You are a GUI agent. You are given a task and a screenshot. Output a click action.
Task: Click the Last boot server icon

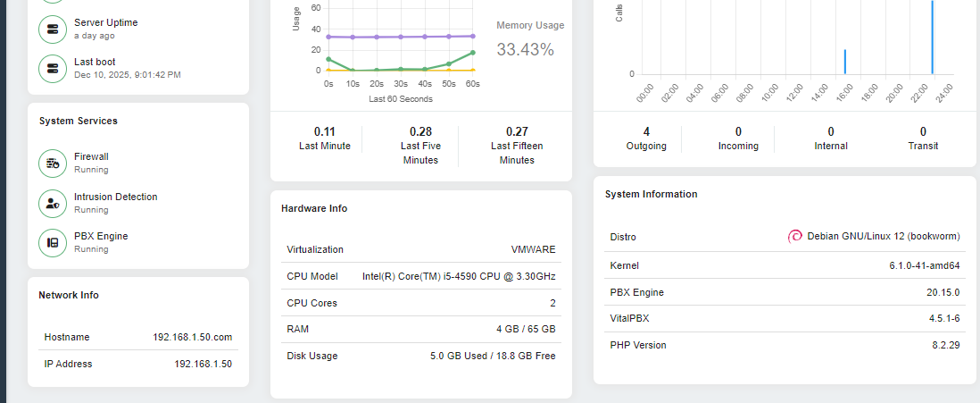(53, 68)
